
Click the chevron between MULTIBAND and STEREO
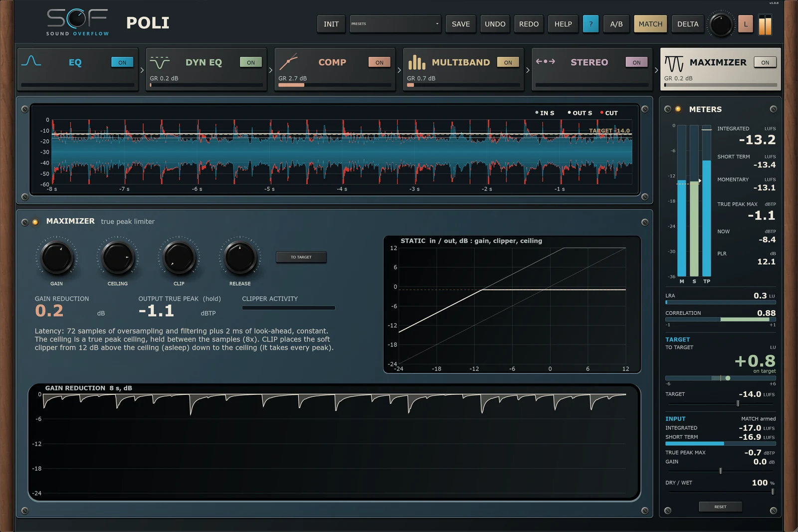tap(528, 70)
